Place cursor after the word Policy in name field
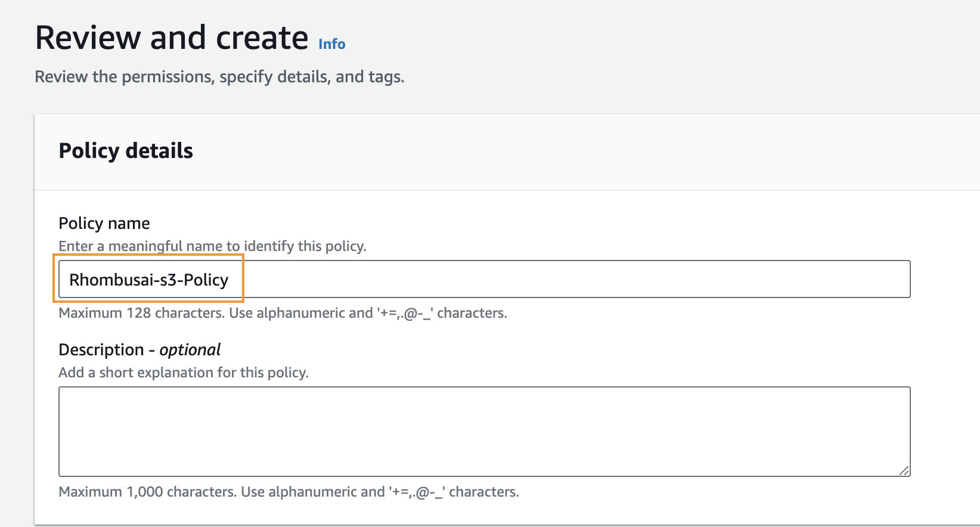The height and width of the screenshot is (527, 980). point(230,280)
